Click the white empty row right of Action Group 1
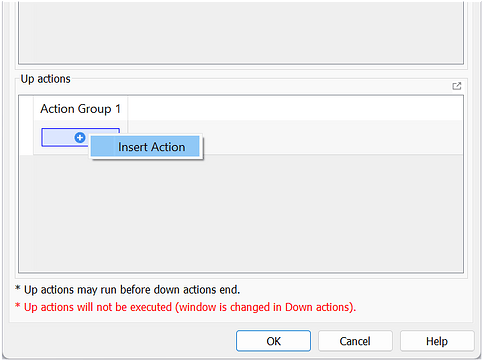Viewport: 483px width, 360px height. coord(295,109)
